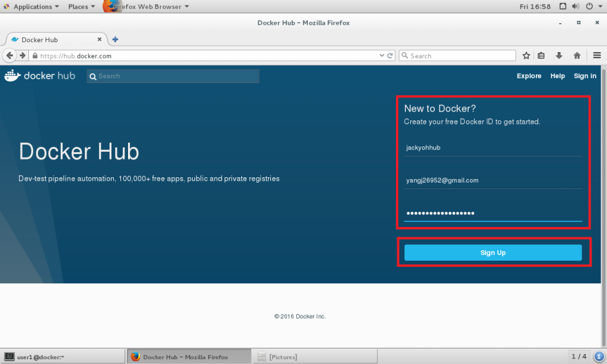Open Firefox hamburger menu
This screenshot has width=607, height=364.
[597, 56]
